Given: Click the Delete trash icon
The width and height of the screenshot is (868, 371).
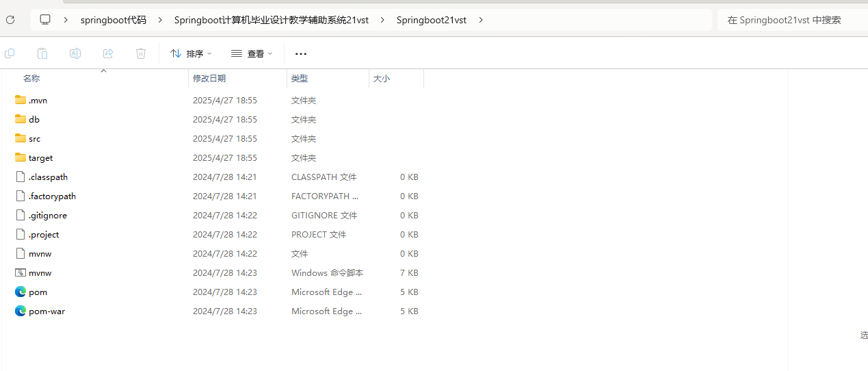Looking at the screenshot, I should point(141,53).
